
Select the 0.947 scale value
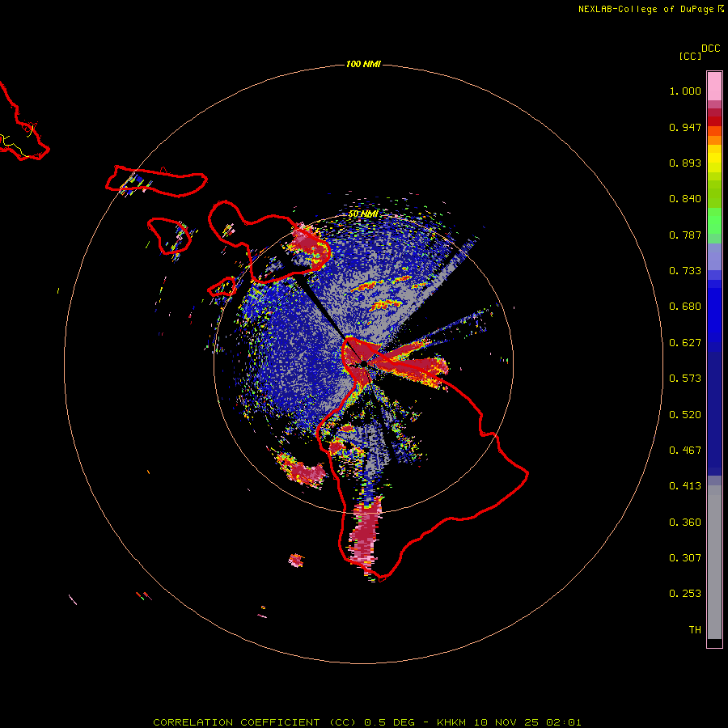pos(685,127)
